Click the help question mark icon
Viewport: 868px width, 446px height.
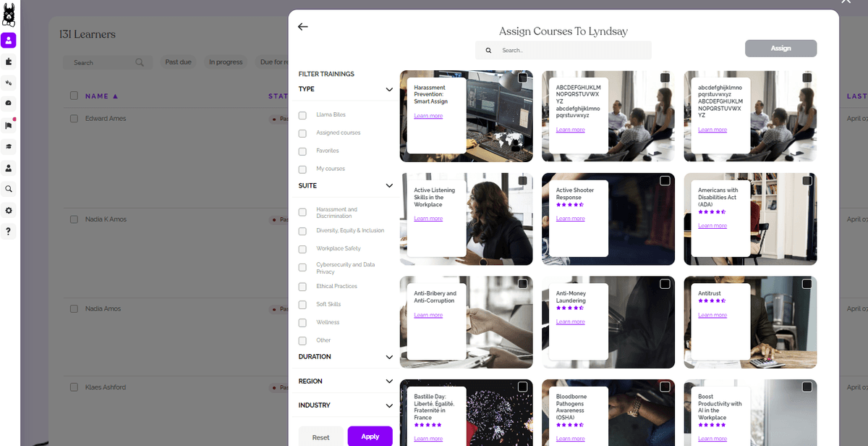[x=9, y=231]
